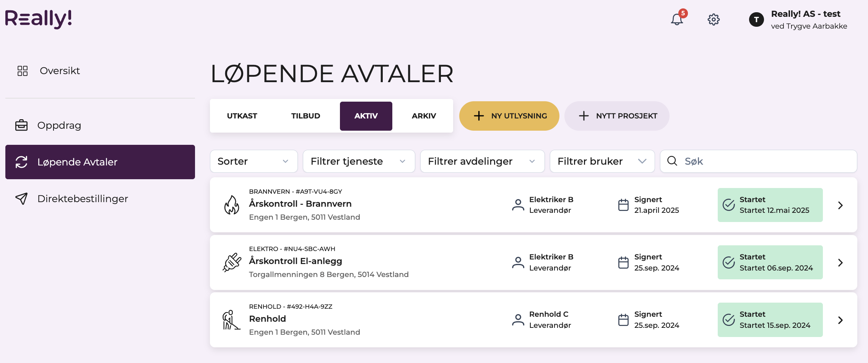Screen dimensions: 868x363
Task: Click the fire icon for Brannvern
Action: coord(232,205)
